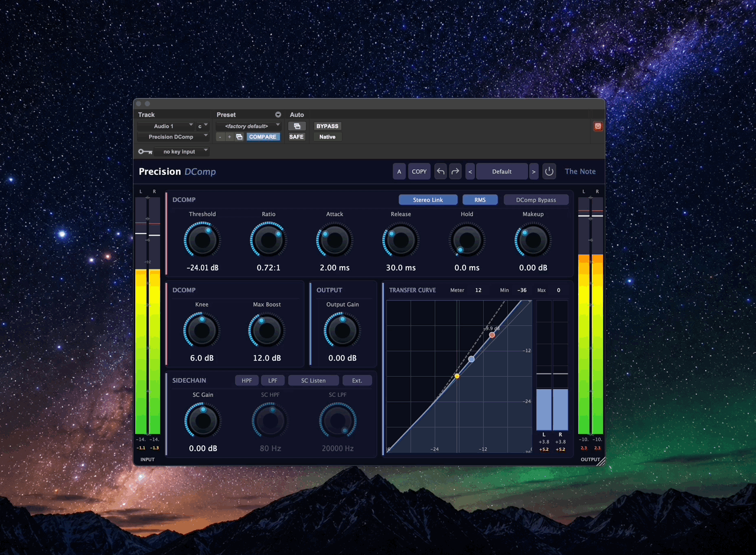Click the undo arrow in plugin header
This screenshot has width=756, height=555.
[441, 171]
